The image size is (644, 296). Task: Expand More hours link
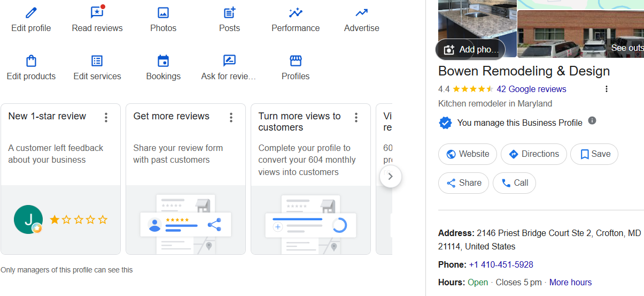click(x=570, y=282)
